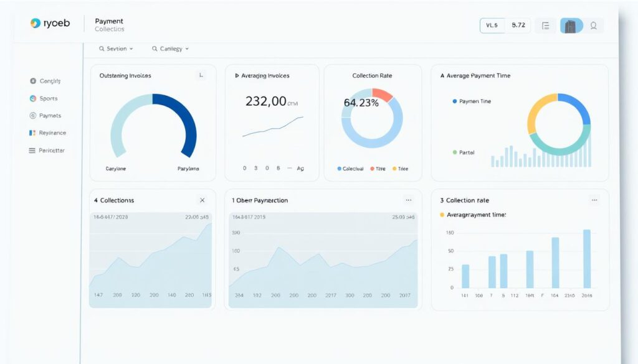Open the list view icon in header
The height and width of the screenshot is (364, 638).
point(546,26)
